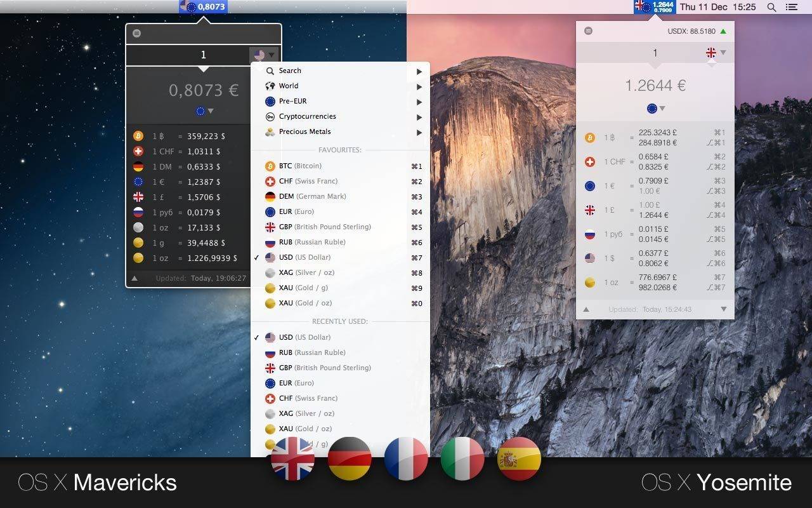Open US flag source currency dropdown
The image size is (812, 508).
point(265,55)
